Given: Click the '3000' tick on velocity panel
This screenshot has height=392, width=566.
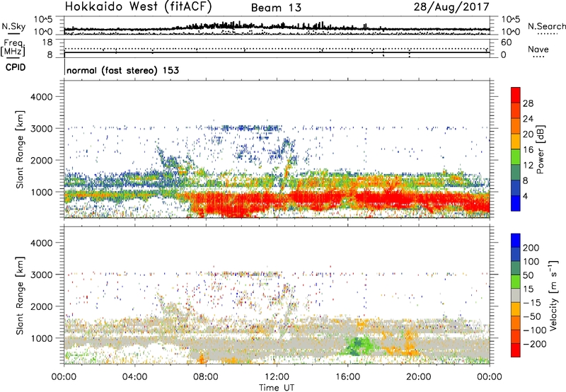Looking at the screenshot, I should pos(42,275).
